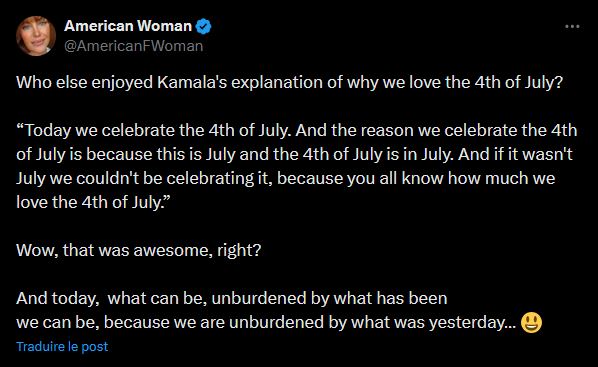Click the line starting July we couldn't
Viewport: 598px width, 367px height.
(x=286, y=179)
